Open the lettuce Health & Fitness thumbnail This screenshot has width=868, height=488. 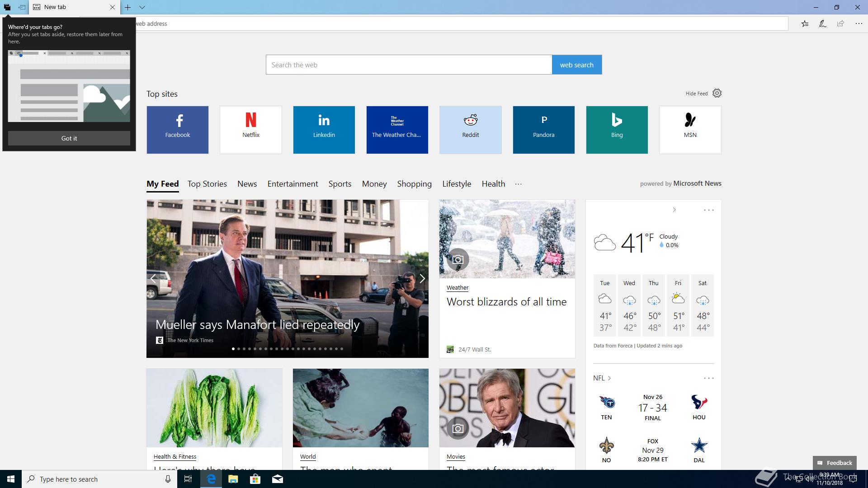(x=214, y=408)
